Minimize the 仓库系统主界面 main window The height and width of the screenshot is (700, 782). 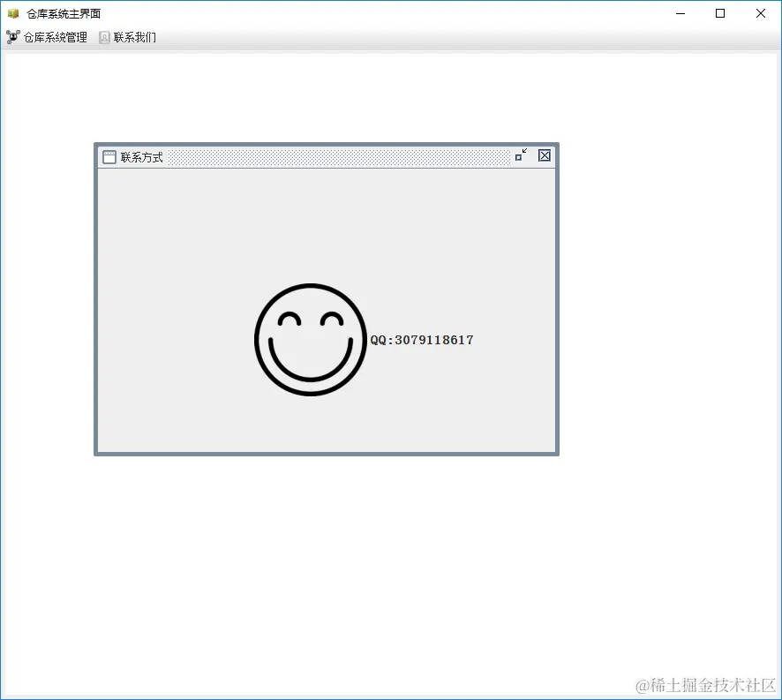click(680, 13)
